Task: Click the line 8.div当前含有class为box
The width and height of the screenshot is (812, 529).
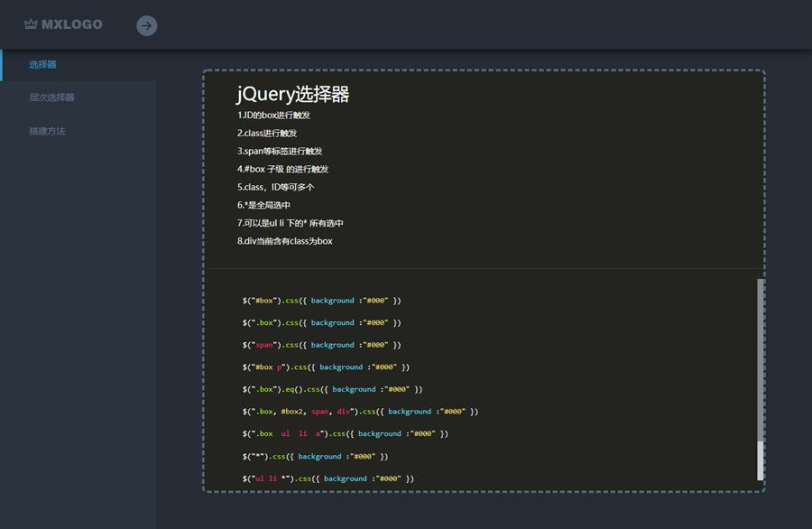Action: (x=284, y=241)
